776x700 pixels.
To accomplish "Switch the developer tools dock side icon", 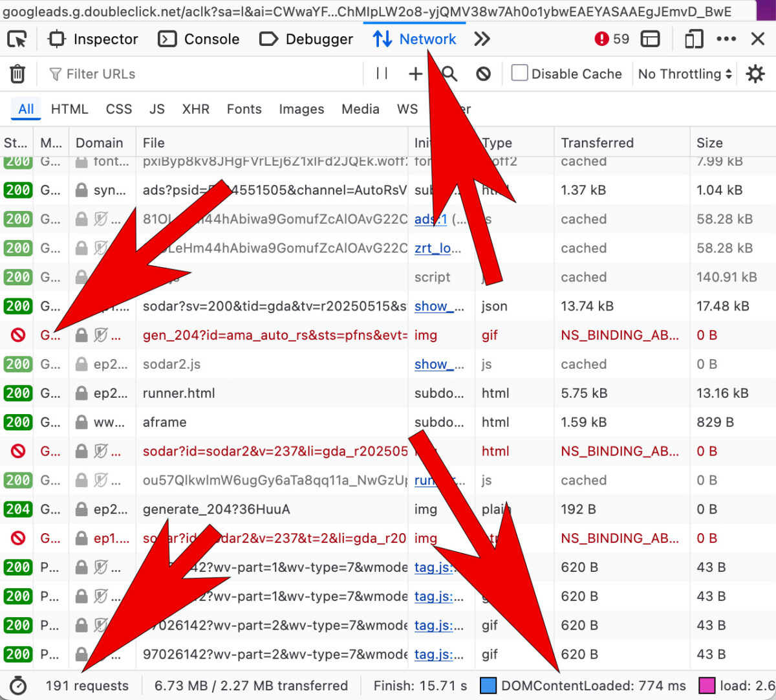I will pos(650,39).
